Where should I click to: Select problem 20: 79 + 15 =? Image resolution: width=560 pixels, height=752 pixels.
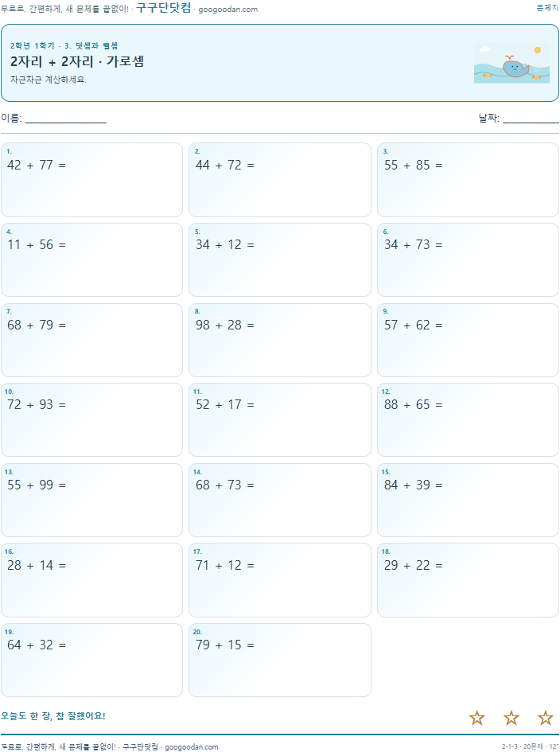[x=280, y=660]
